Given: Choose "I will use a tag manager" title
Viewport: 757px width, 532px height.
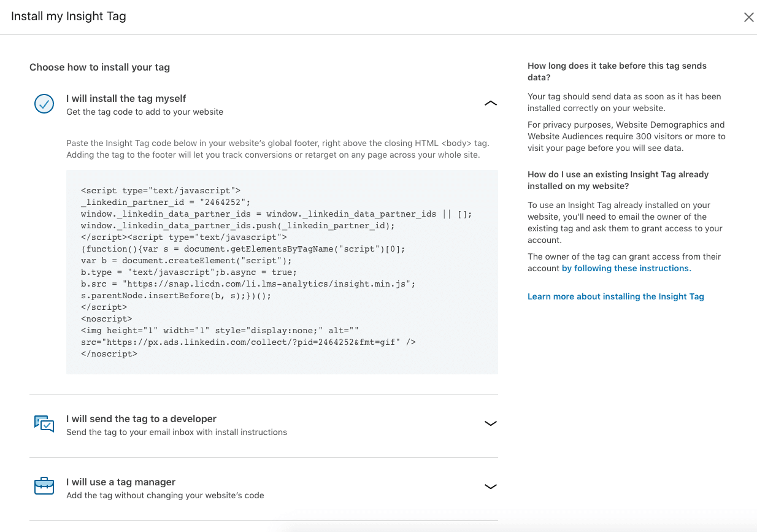Looking at the screenshot, I should coord(121,482).
